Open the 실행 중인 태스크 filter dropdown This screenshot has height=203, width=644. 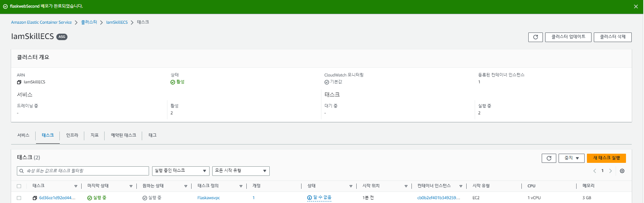point(181,171)
